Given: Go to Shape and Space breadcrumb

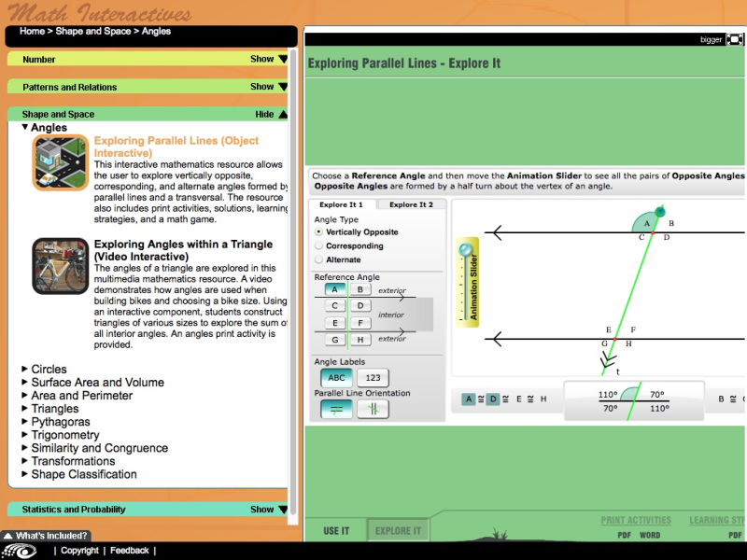Looking at the screenshot, I should tap(92, 31).
